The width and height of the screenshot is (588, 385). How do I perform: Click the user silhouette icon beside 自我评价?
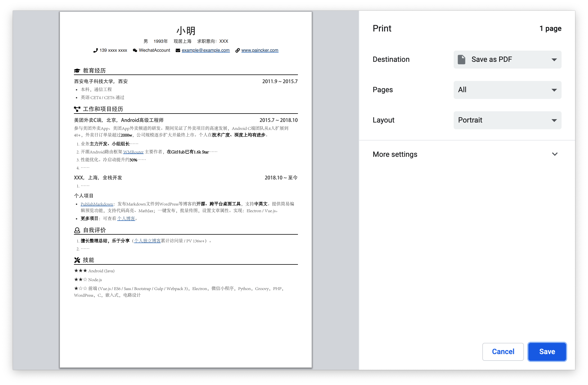pyautogui.click(x=77, y=230)
